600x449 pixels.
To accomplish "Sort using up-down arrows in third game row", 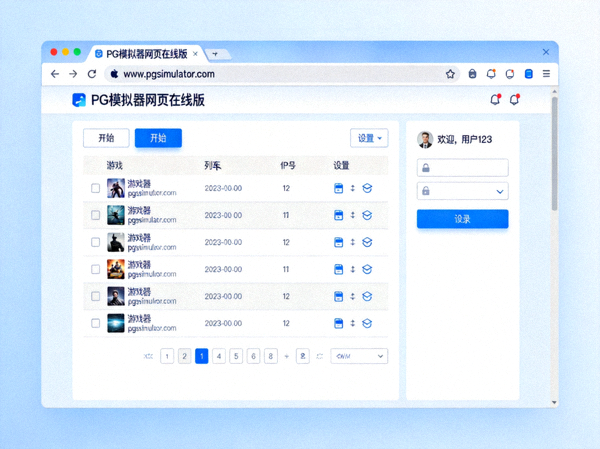I will tap(352, 242).
